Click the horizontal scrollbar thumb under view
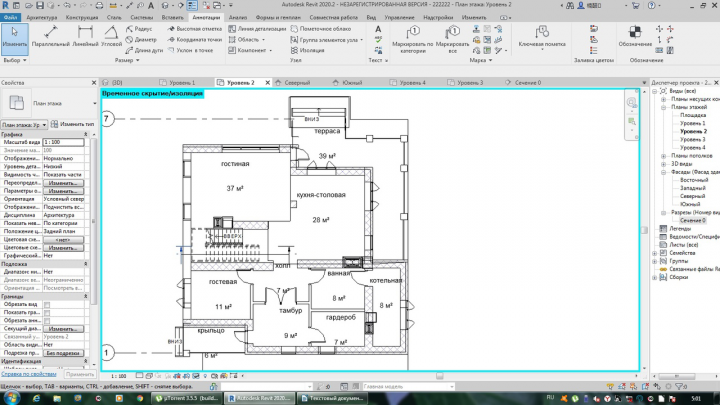 pos(439,376)
